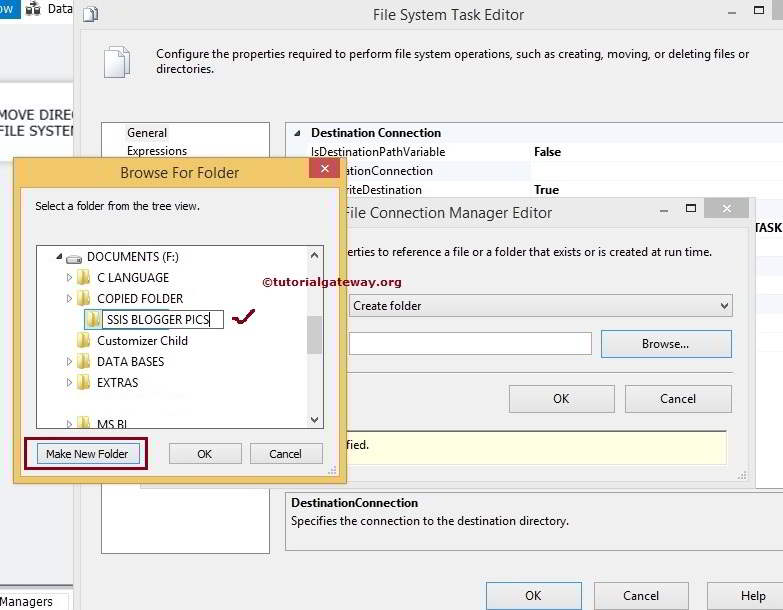Click the new folder icon beside SSIS BLOGGER PICS
The height and width of the screenshot is (610, 783).
click(93, 319)
